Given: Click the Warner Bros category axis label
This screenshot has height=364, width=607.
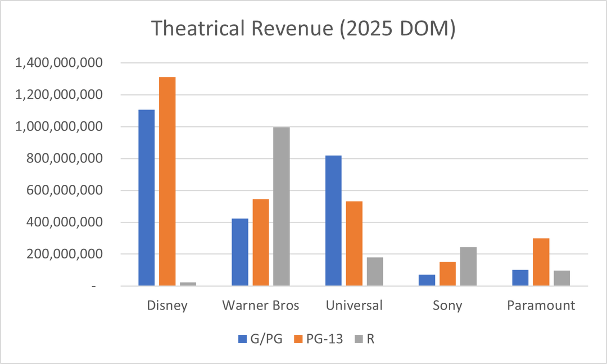Looking at the screenshot, I should tap(261, 306).
